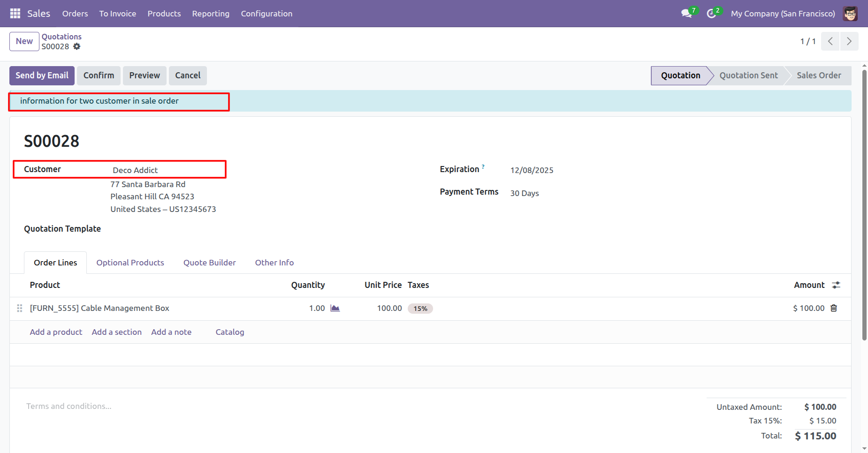The width and height of the screenshot is (868, 453).
Task: Open the messages conversation icon
Action: pyautogui.click(x=686, y=14)
